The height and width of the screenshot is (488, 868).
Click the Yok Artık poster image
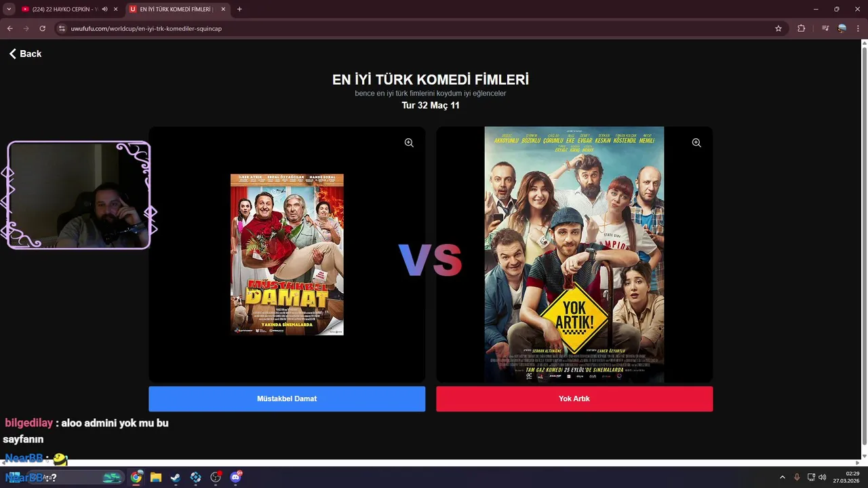(574, 254)
